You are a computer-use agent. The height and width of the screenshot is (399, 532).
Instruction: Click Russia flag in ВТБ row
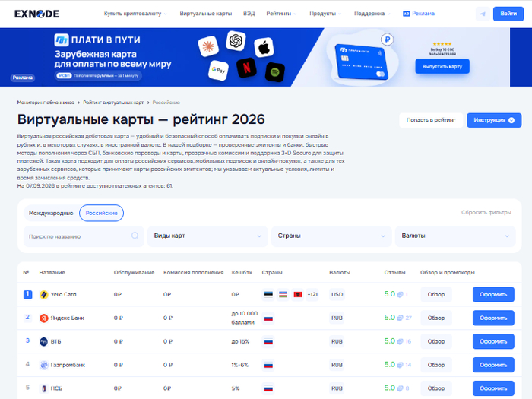point(268,342)
